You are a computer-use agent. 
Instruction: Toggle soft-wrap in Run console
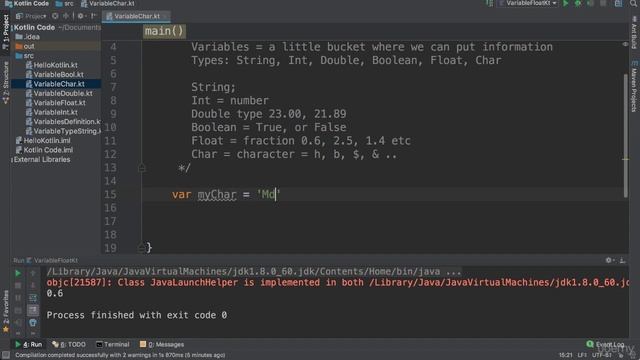coord(33,298)
